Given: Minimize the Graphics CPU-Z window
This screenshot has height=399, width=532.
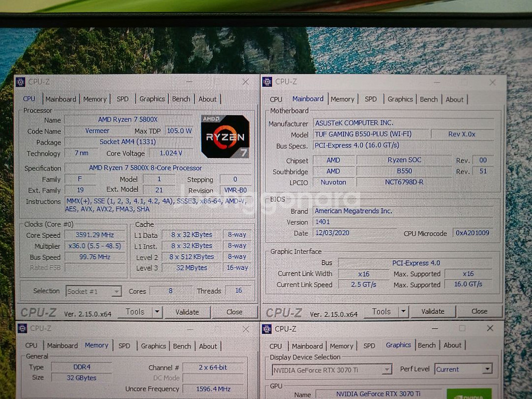Looking at the screenshot, I should click(x=435, y=328).
